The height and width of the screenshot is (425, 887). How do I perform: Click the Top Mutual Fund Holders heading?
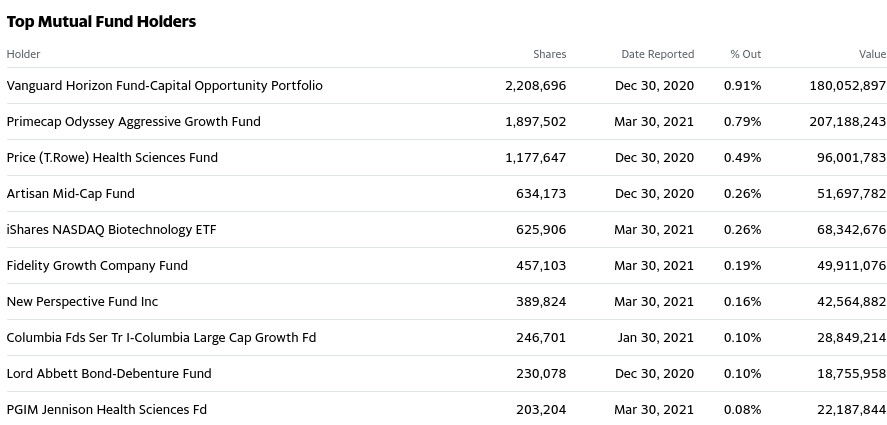pyautogui.click(x=101, y=21)
